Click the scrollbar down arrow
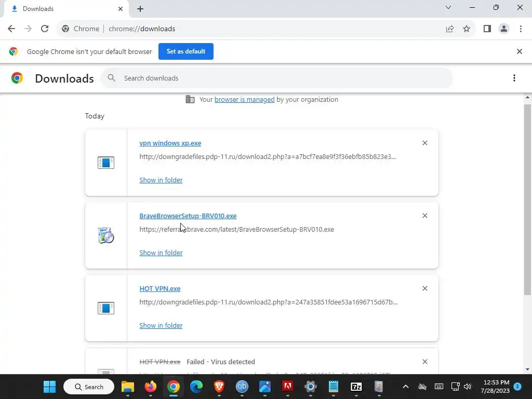Screen dimensions: 532x399 527,369
